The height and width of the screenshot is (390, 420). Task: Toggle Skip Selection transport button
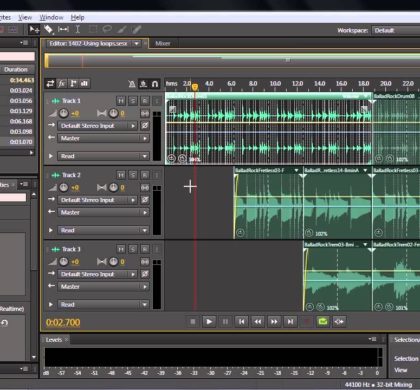pos(339,321)
